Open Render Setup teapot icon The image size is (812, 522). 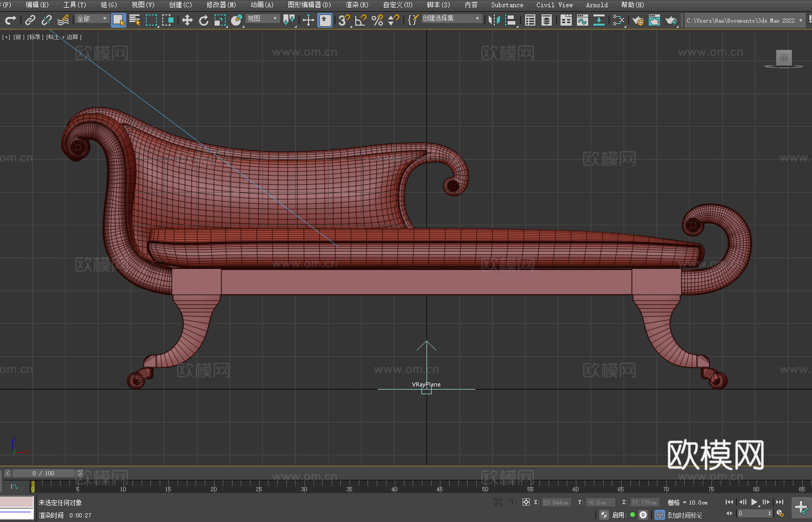point(637,21)
